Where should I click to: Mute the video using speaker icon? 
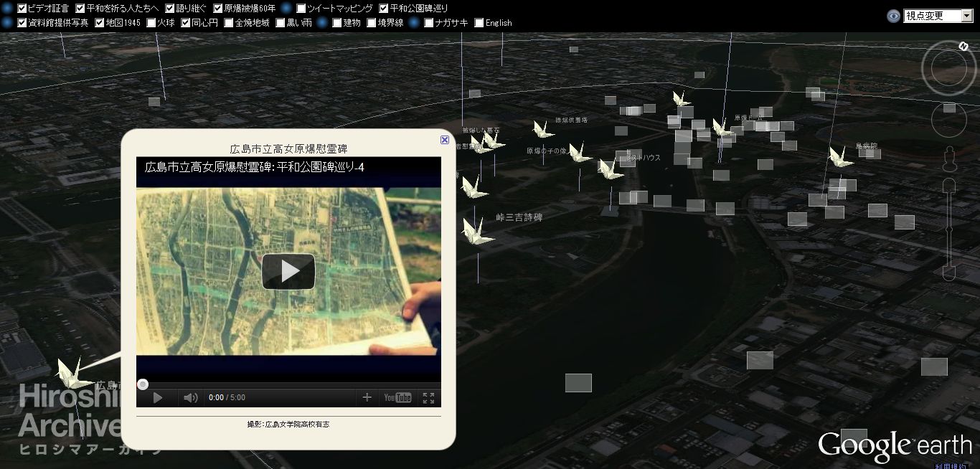point(191,397)
